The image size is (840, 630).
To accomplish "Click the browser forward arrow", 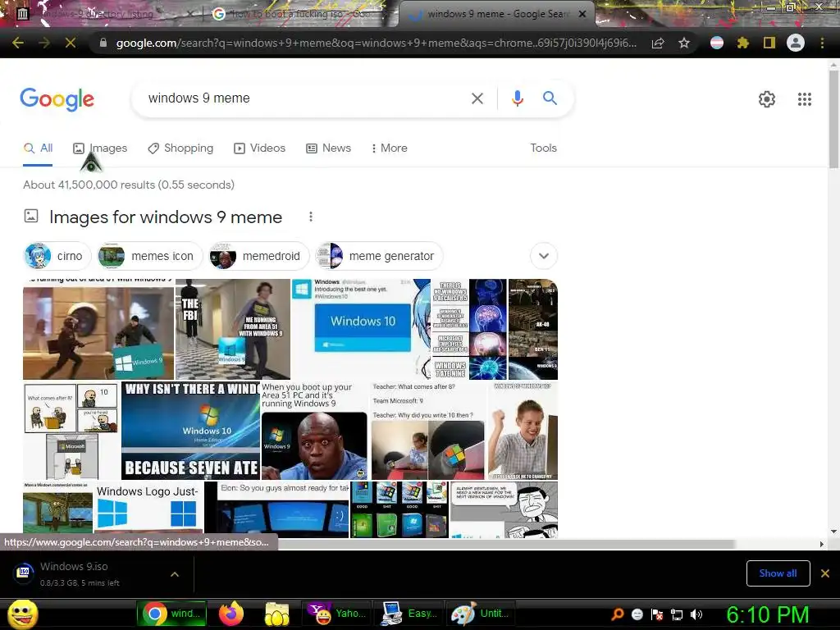I will [x=44, y=43].
